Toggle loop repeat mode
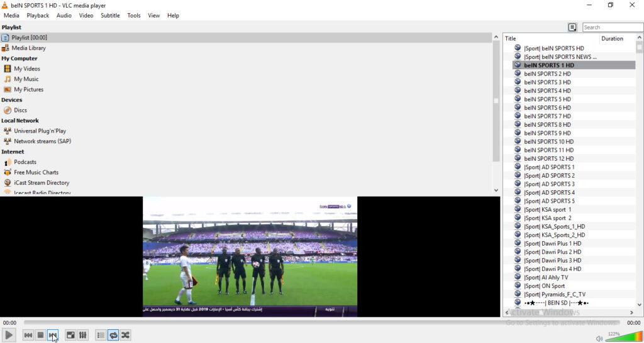 pyautogui.click(x=113, y=335)
